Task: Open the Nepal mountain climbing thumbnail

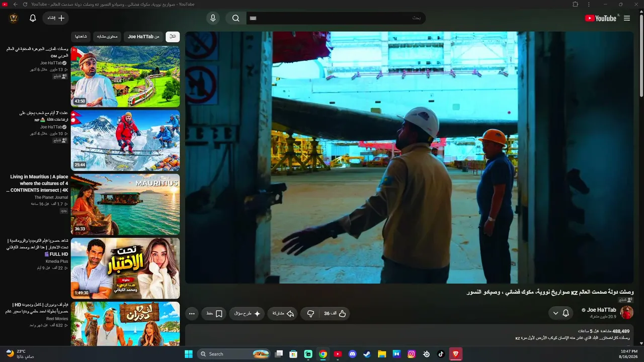Action: coord(125,141)
